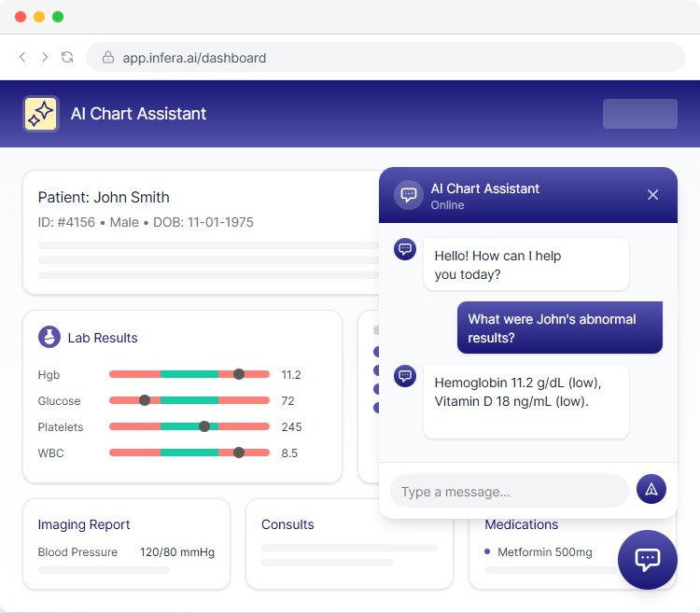Click the browser forward arrow
Screen dimensions: 700x613
pos(45,58)
